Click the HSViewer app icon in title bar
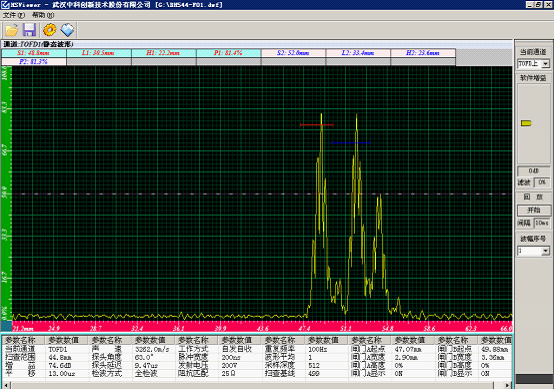The width and height of the screenshot is (555, 389). (x=5, y=5)
